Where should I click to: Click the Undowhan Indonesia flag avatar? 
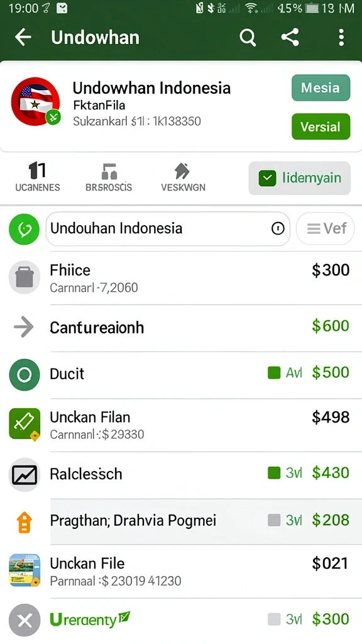[36, 101]
